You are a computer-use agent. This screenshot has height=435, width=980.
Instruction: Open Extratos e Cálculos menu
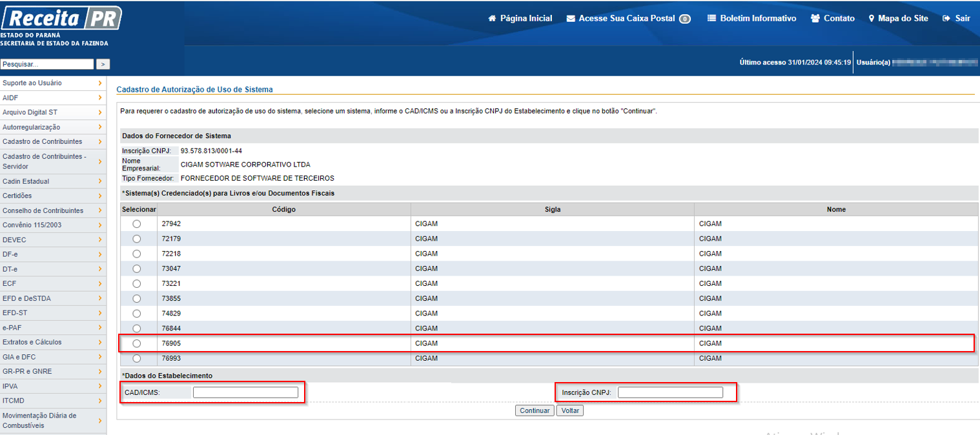click(x=53, y=342)
